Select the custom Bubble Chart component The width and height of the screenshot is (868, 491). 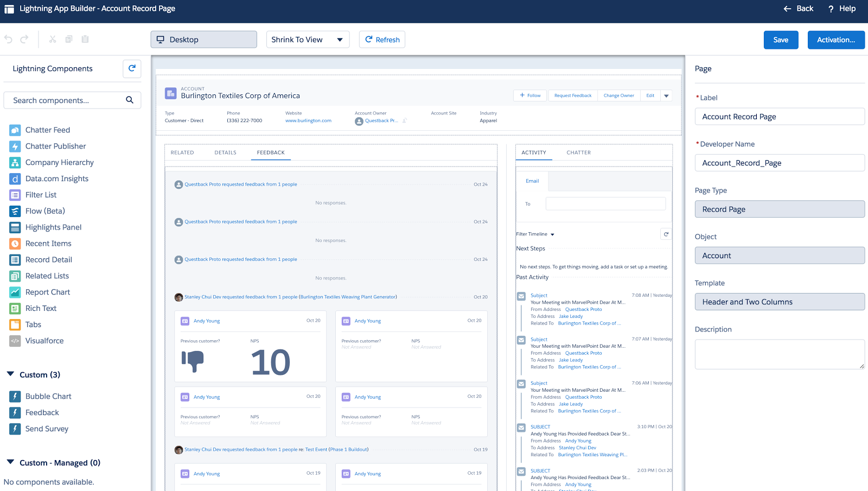click(48, 396)
